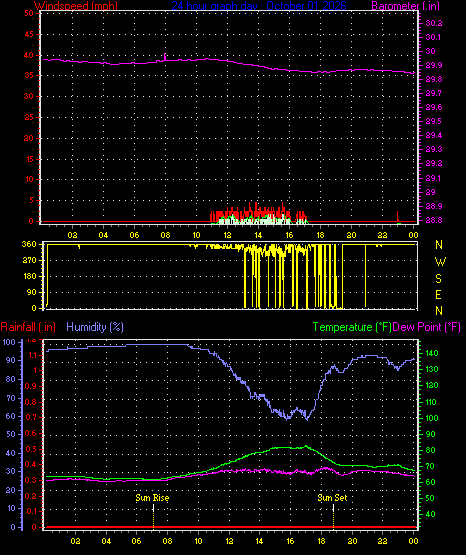The width and height of the screenshot is (466, 555).
Task: Click the '360' wind direction axis value
Action: coord(29,244)
